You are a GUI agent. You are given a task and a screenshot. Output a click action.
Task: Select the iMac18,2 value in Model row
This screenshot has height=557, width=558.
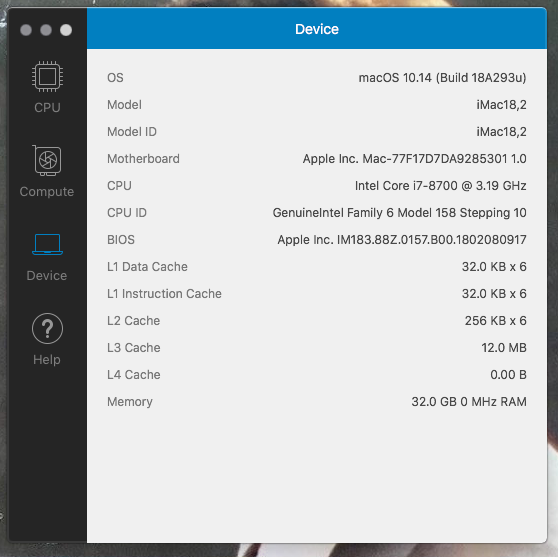[x=501, y=105]
